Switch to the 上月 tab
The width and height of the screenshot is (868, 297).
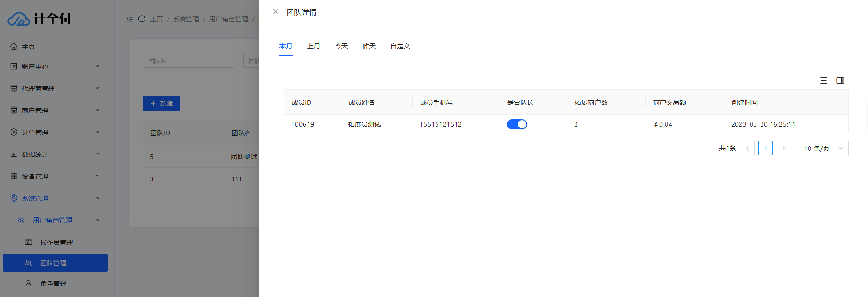click(314, 46)
